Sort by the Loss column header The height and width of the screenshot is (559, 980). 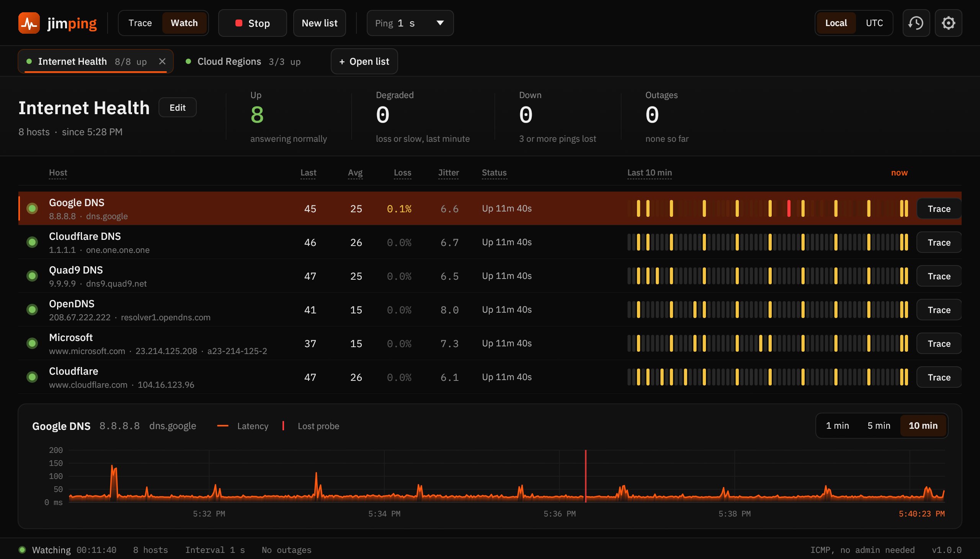402,173
